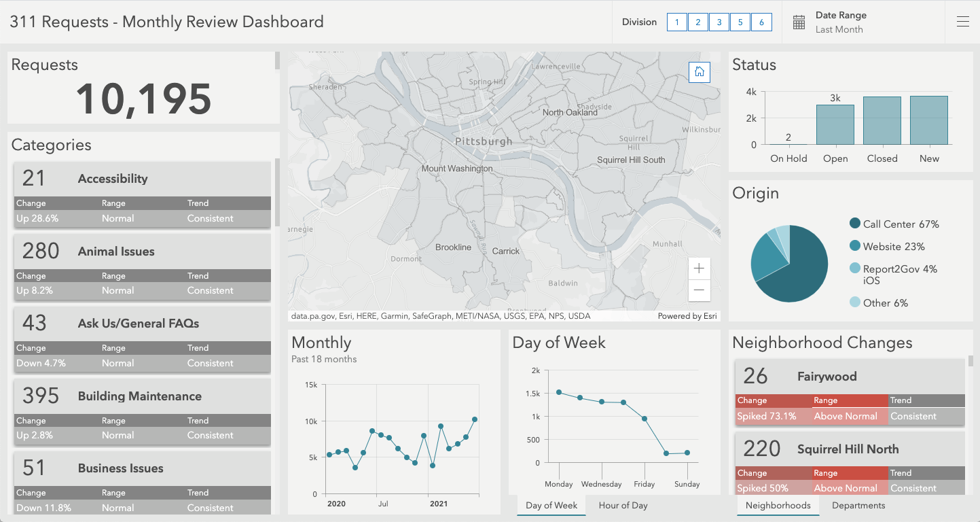Open the dashboard hamburger menu
Viewport: 980px width, 522px height.
click(963, 21)
